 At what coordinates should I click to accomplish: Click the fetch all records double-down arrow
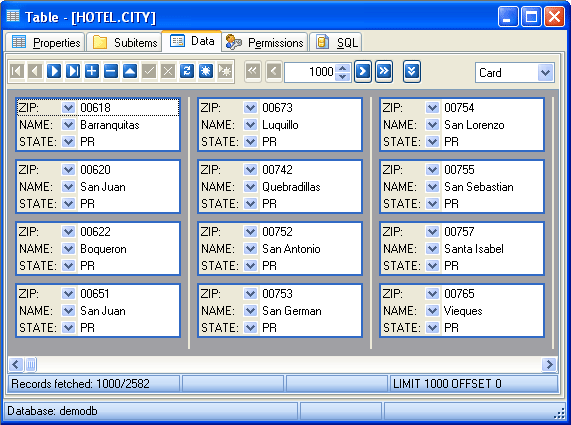coord(412,71)
